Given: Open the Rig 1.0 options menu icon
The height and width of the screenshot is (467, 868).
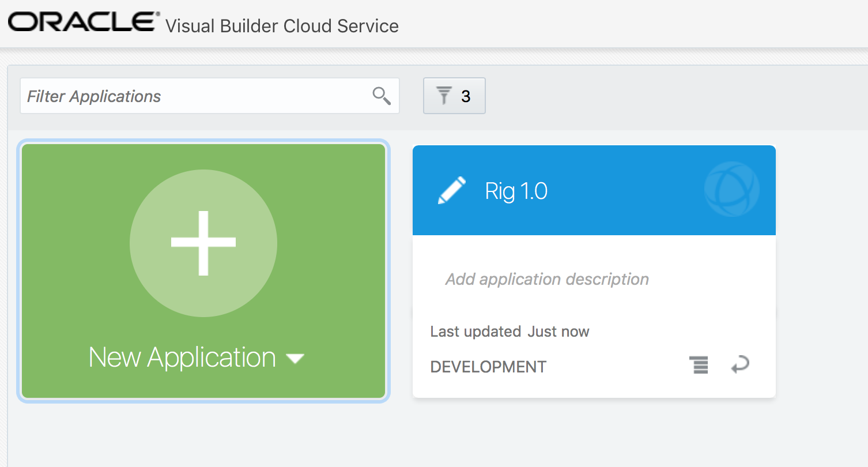Looking at the screenshot, I should [x=699, y=366].
